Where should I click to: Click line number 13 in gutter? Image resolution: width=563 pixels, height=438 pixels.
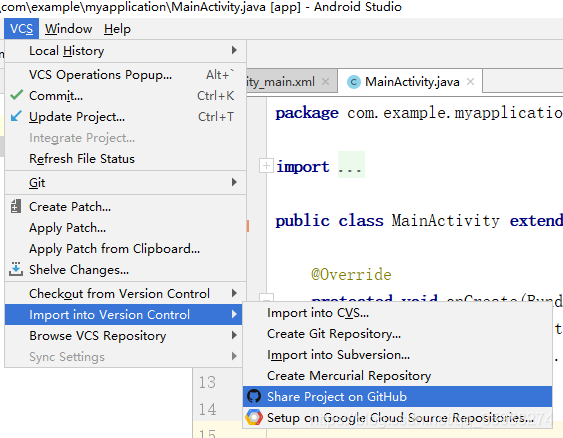pyautogui.click(x=208, y=382)
